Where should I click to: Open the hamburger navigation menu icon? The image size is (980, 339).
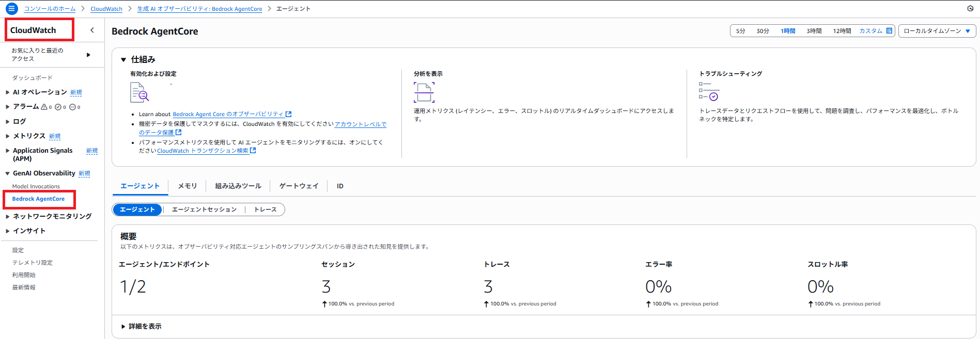(11, 9)
